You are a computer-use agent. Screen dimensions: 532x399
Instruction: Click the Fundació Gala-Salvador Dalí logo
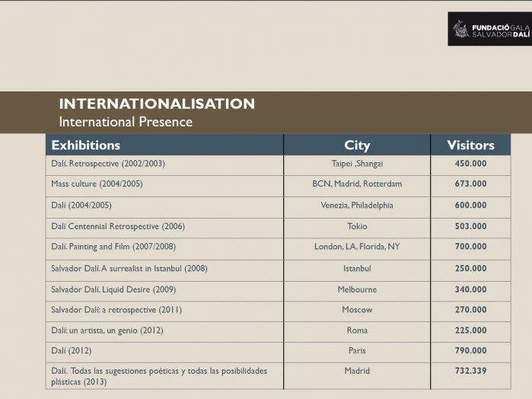point(490,29)
